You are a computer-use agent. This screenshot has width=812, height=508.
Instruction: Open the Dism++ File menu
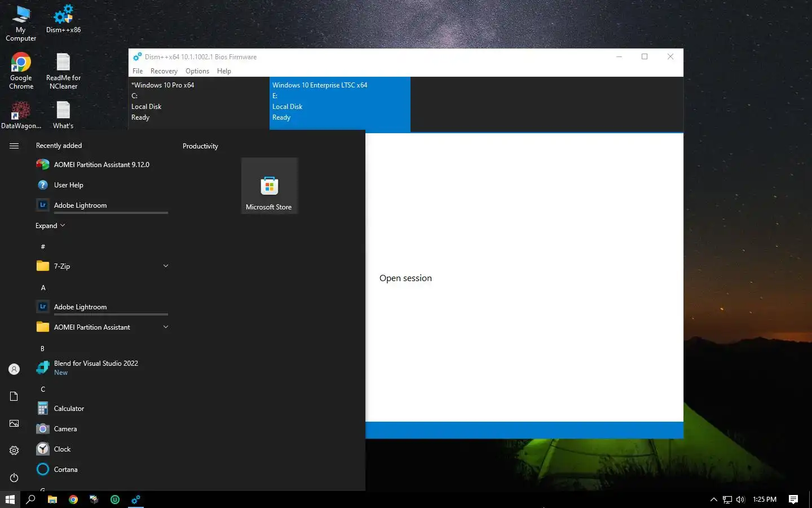138,71
